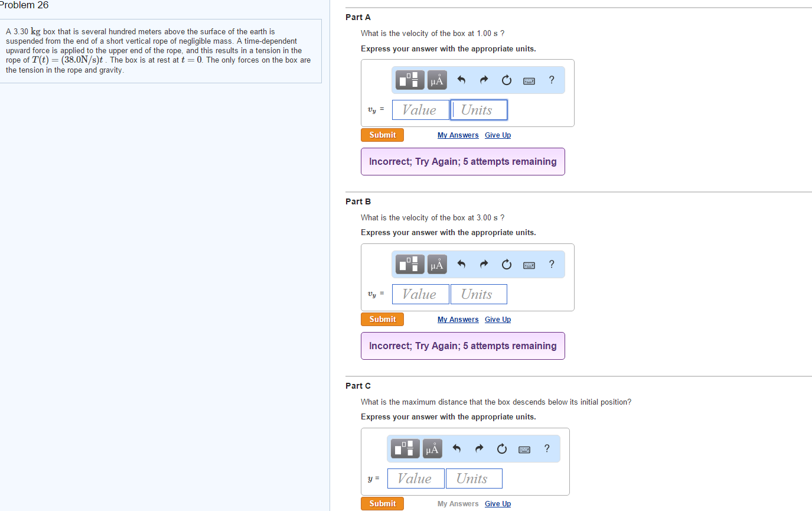Open the keyboard input icon in Part B
The width and height of the screenshot is (812, 511).
pyautogui.click(x=529, y=264)
